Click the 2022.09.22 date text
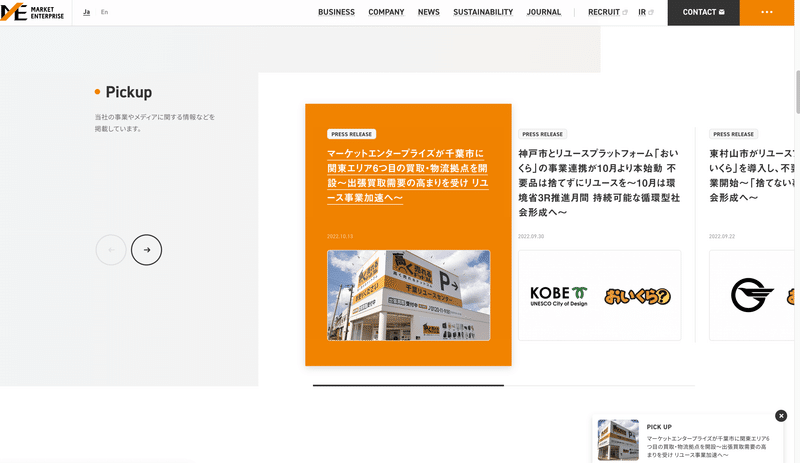 tap(721, 236)
